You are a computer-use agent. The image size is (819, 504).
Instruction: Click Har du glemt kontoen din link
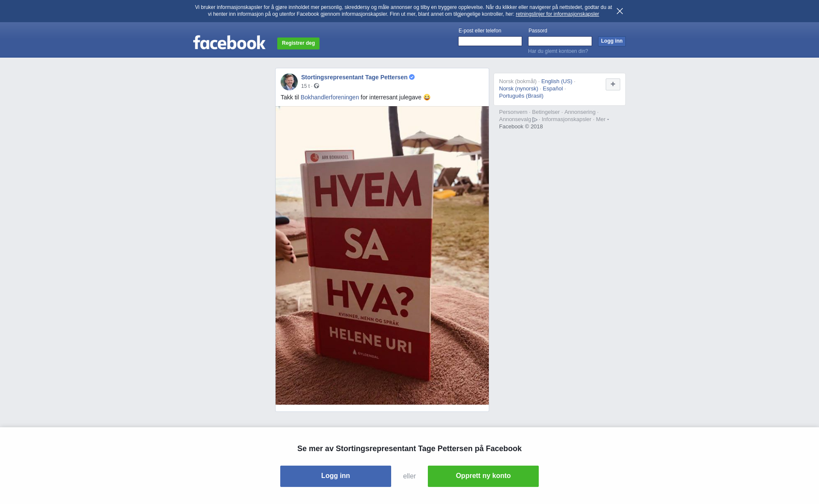(558, 51)
